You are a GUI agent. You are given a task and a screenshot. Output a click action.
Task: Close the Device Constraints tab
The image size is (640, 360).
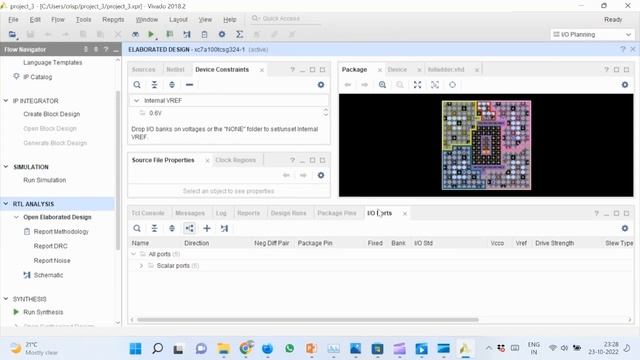(262, 70)
